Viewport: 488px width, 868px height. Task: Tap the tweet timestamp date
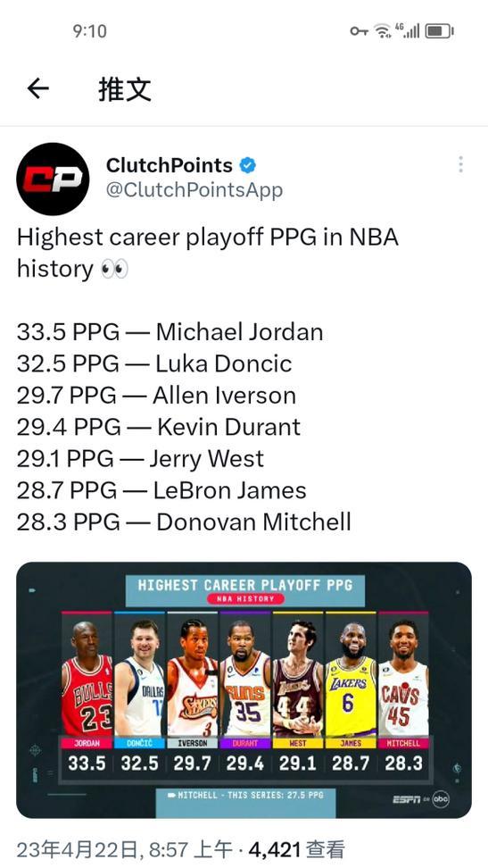103,849
